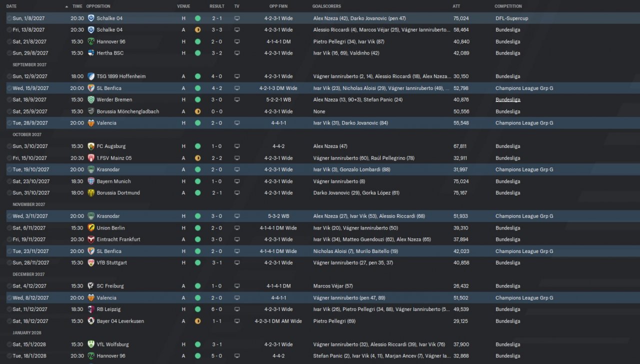Click the December 2027 month heading
Image resolution: width=640 pixels, height=364 pixels.
[x=28, y=274]
